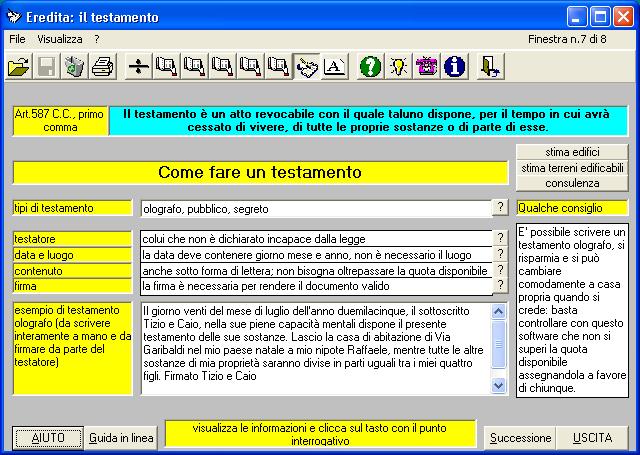This screenshot has height=455, width=640.
Task: Click the recycle bin toolbar icon
Action: pyautogui.click(x=74, y=67)
